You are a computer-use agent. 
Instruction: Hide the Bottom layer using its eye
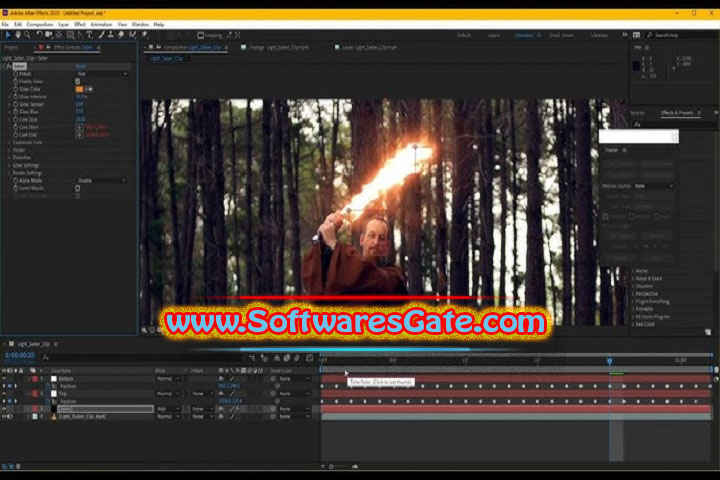pos(4,379)
